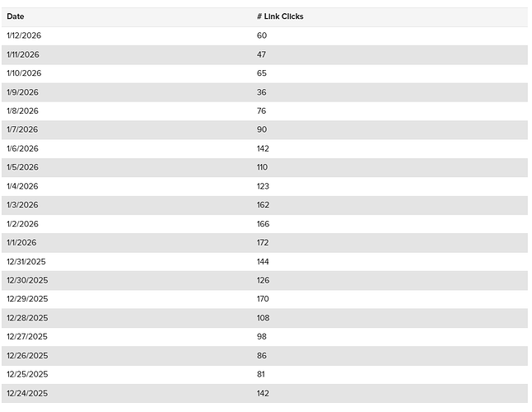The height and width of the screenshot is (412, 532).
Task: Click the 65 link clicks value
Action: pyautogui.click(x=262, y=73)
